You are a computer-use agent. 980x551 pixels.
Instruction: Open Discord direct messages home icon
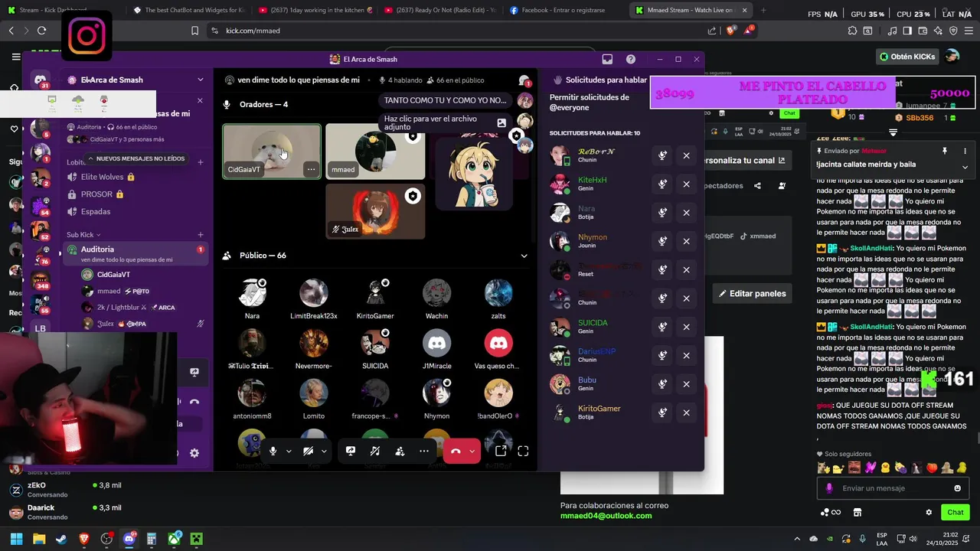(x=41, y=80)
